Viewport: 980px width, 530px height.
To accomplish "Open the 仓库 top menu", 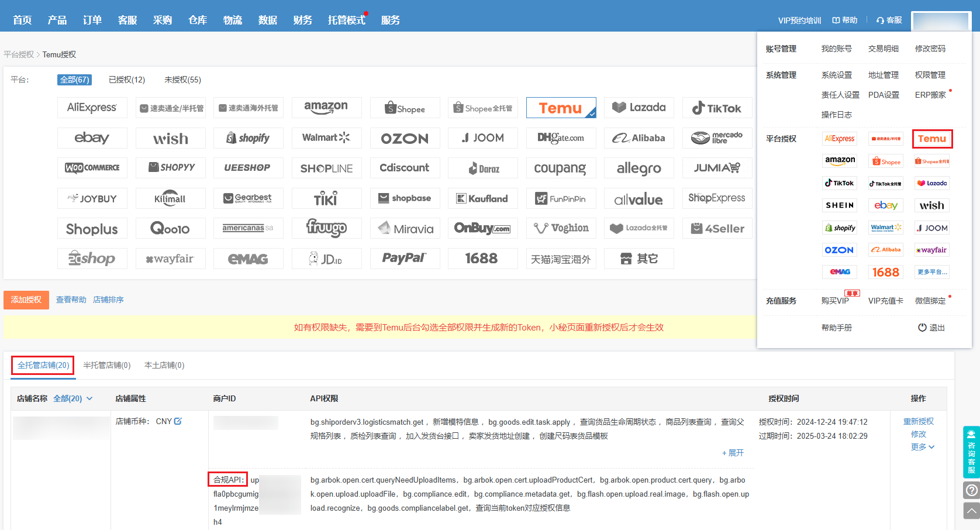I will 198,20.
